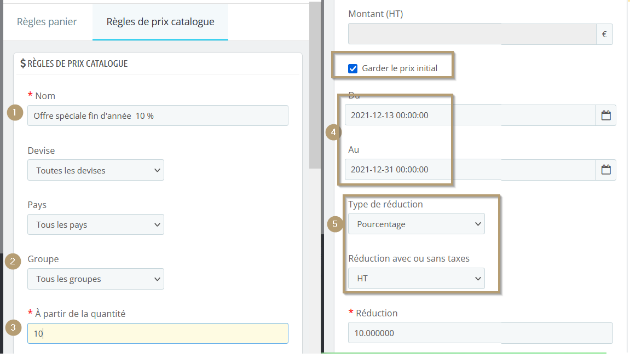Screen dimensions: 630x364
Task: Click the euro symbol beside Montant
Action: pos(604,34)
